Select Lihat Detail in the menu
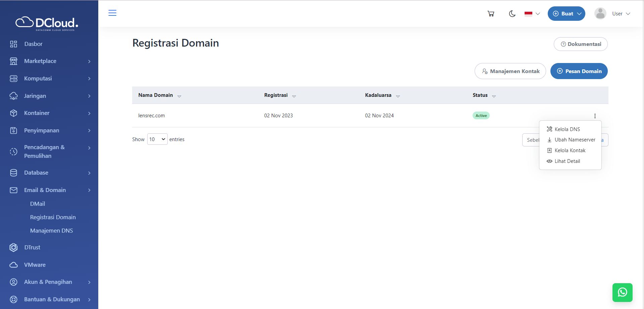Screen dimensions: 644x309 (567, 161)
